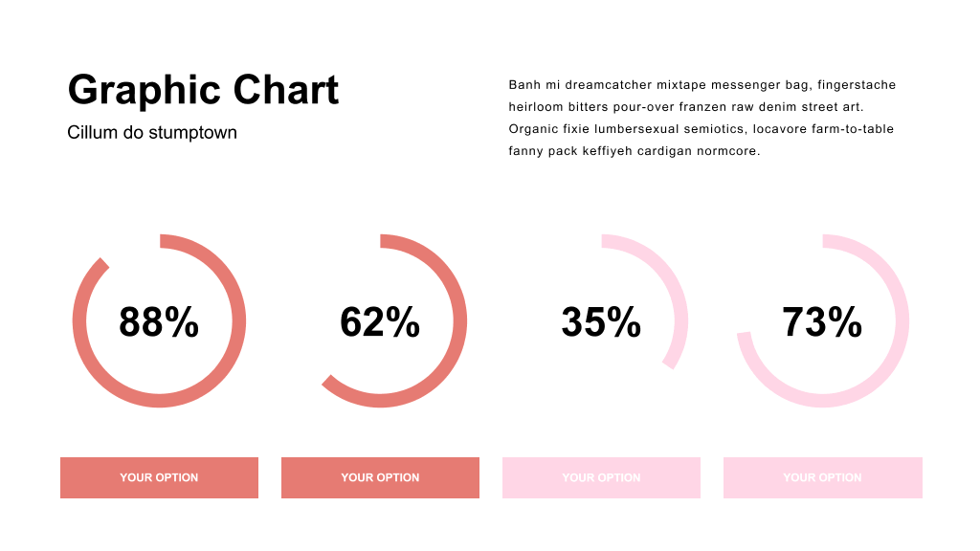980x551 pixels.
Task: Click the line ending with cardigan normcore
Action: click(x=634, y=151)
